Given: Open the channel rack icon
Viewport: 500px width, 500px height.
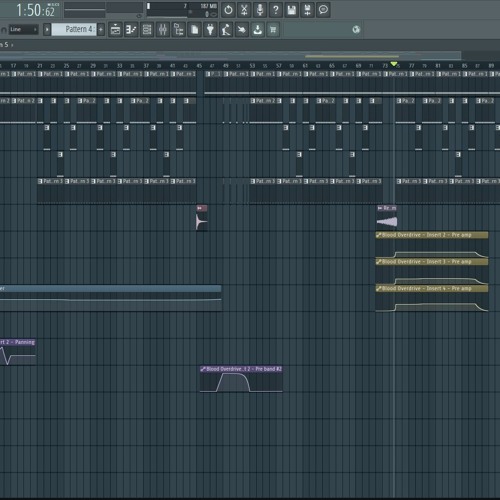Looking at the screenshot, I should pyautogui.click(x=147, y=30).
